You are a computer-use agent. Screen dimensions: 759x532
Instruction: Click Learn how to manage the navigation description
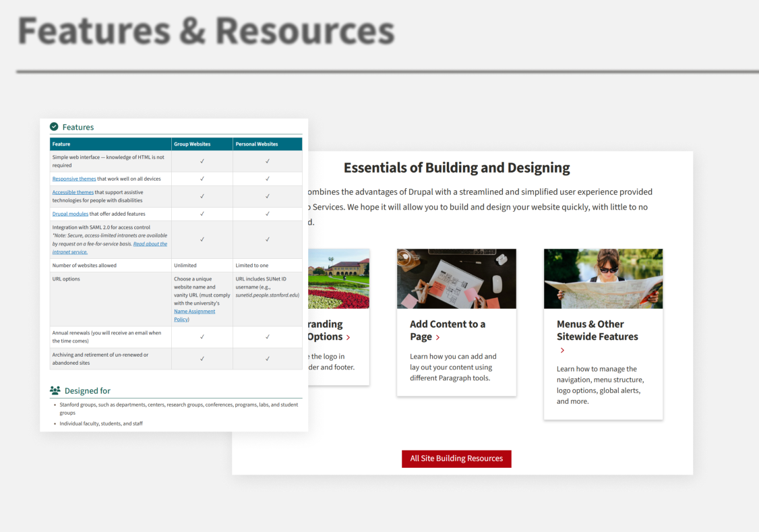(600, 385)
